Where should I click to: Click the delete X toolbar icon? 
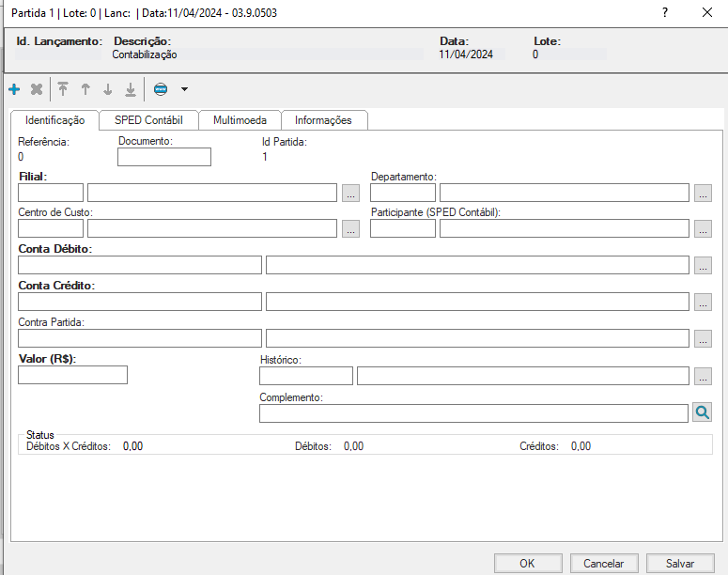(x=37, y=89)
